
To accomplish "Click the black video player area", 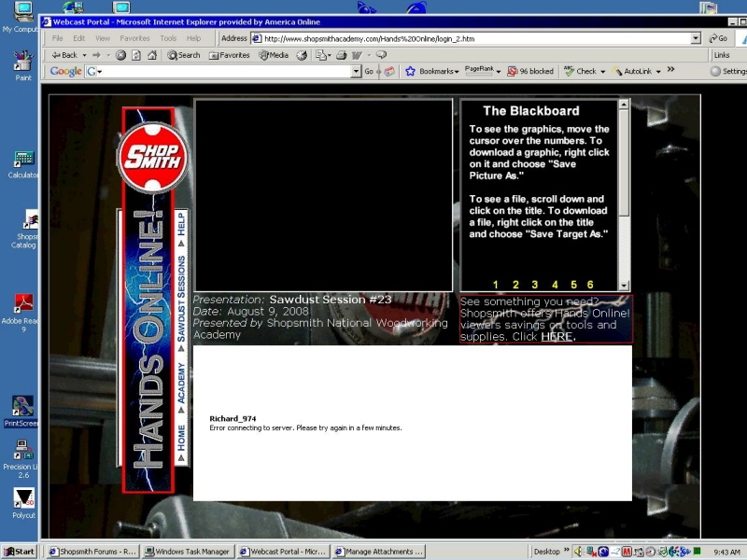I will click(323, 195).
